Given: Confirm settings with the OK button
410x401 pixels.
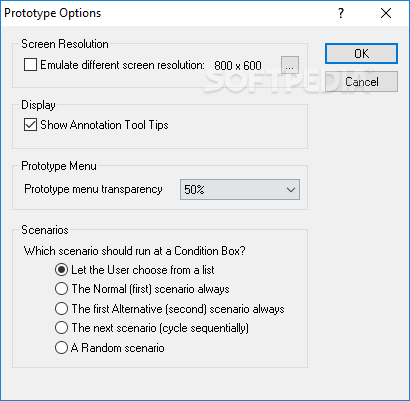Looking at the screenshot, I should pos(361,53).
